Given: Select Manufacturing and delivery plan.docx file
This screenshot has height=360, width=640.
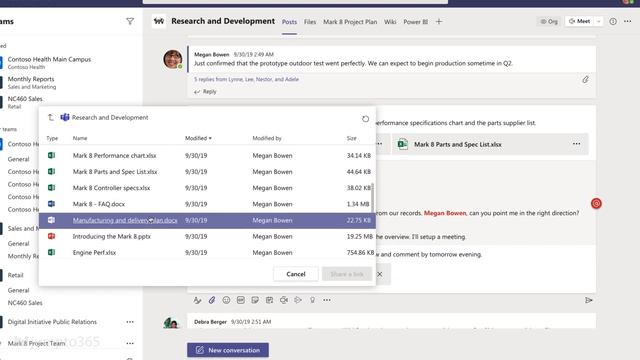Looking at the screenshot, I should 207,220.
